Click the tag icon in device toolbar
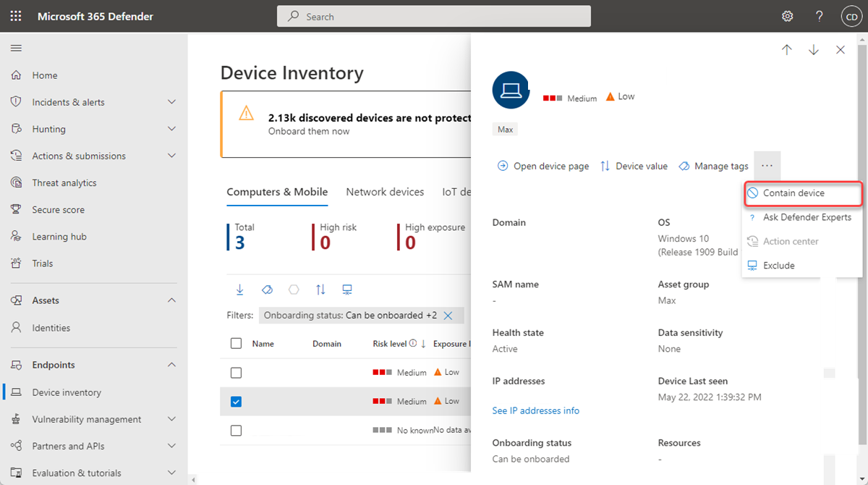Viewport: 868px width, 485px height. point(267,290)
